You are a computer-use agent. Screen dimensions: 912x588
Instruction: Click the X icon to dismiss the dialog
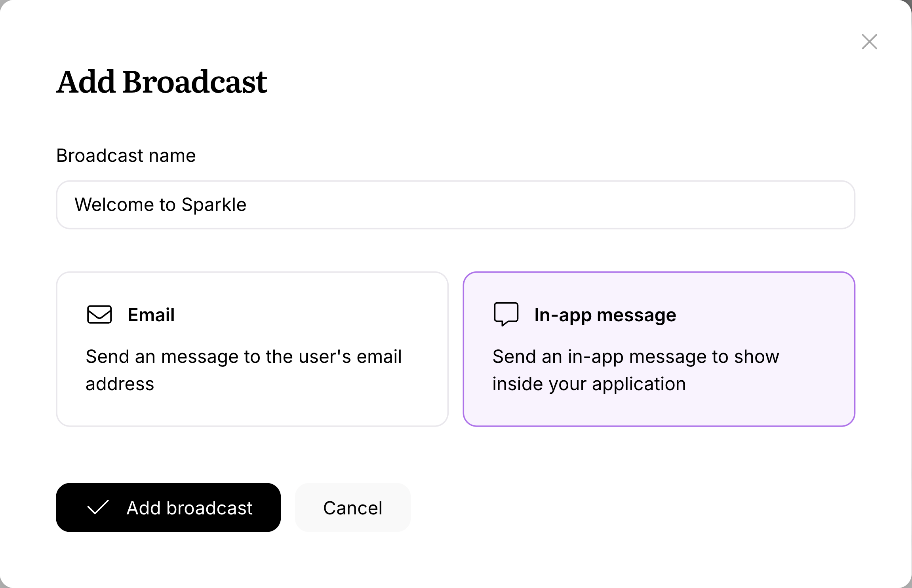869,42
